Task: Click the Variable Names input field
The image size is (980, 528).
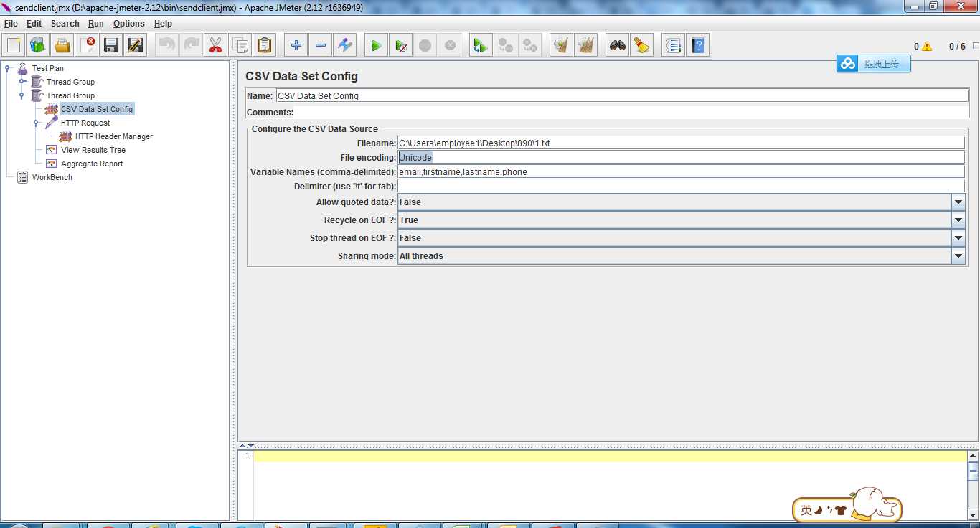Action: click(682, 172)
